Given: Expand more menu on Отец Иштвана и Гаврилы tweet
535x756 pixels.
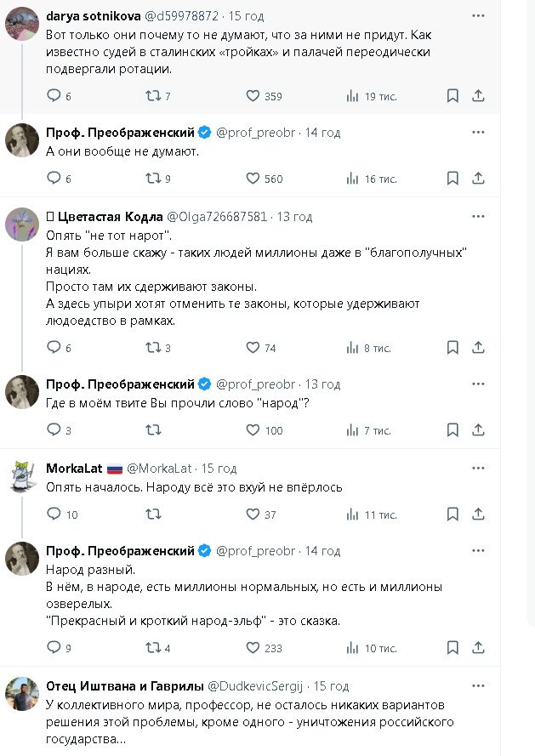Looking at the screenshot, I should (x=478, y=685).
